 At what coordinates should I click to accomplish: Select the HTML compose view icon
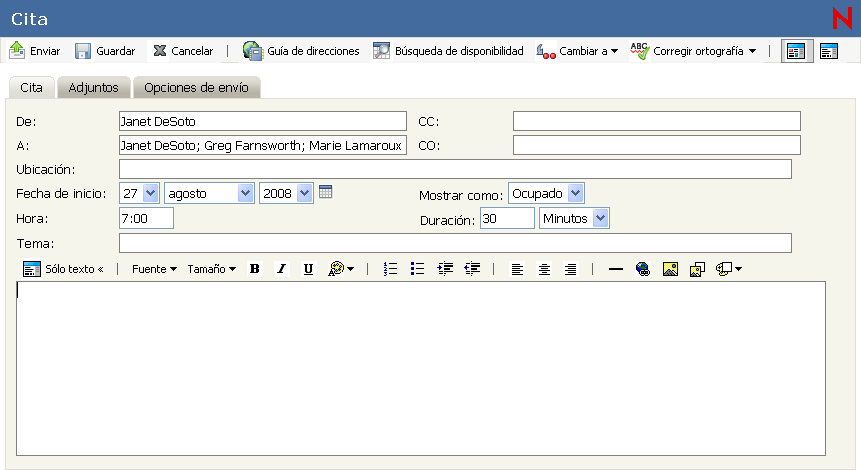point(797,52)
